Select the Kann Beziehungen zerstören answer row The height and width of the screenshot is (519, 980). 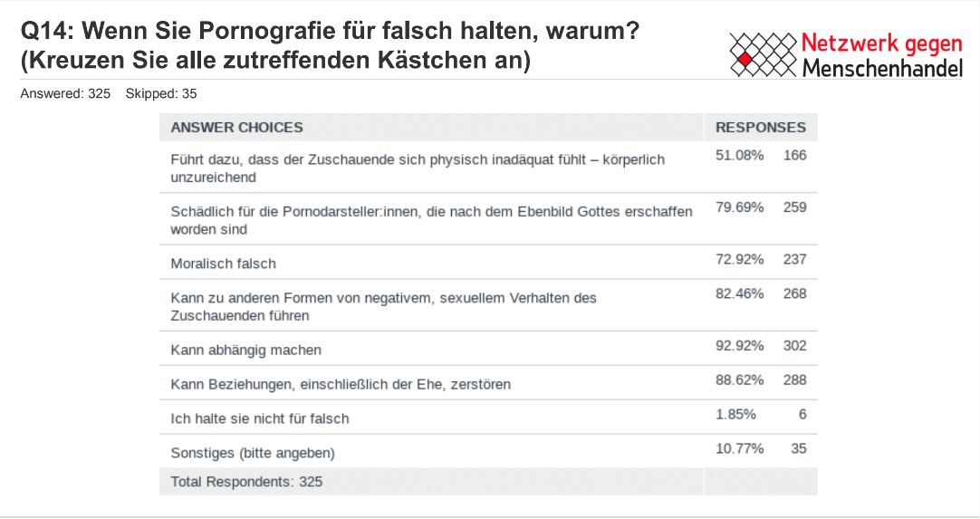tap(341, 384)
